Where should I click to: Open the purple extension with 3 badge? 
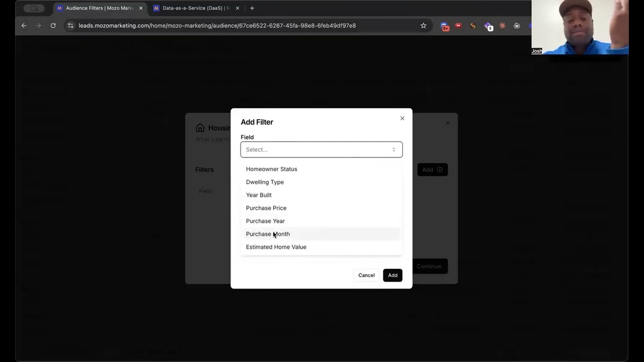pyautogui.click(x=488, y=26)
